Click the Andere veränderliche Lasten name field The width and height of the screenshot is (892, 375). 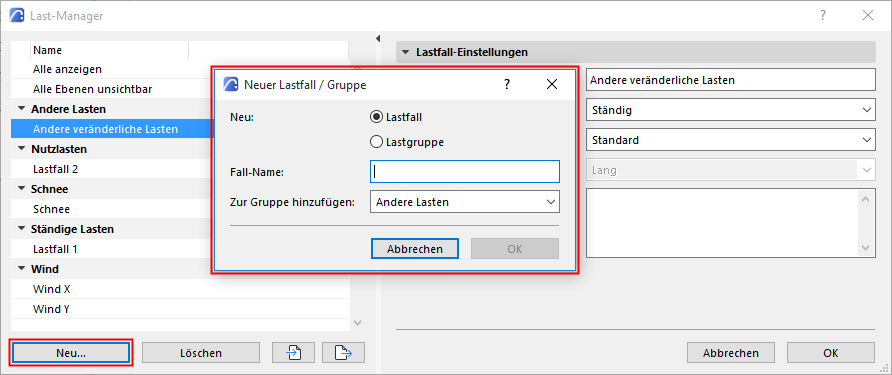pos(730,80)
